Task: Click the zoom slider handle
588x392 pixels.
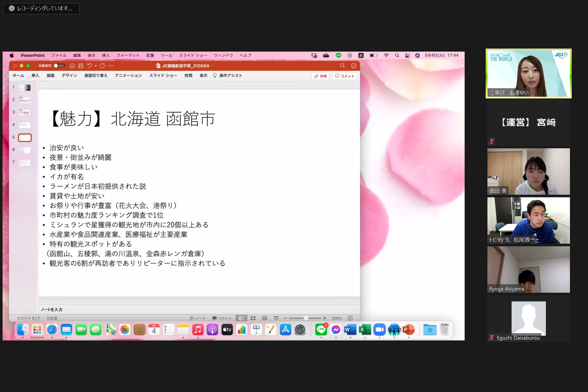Action: pyautogui.click(x=306, y=318)
